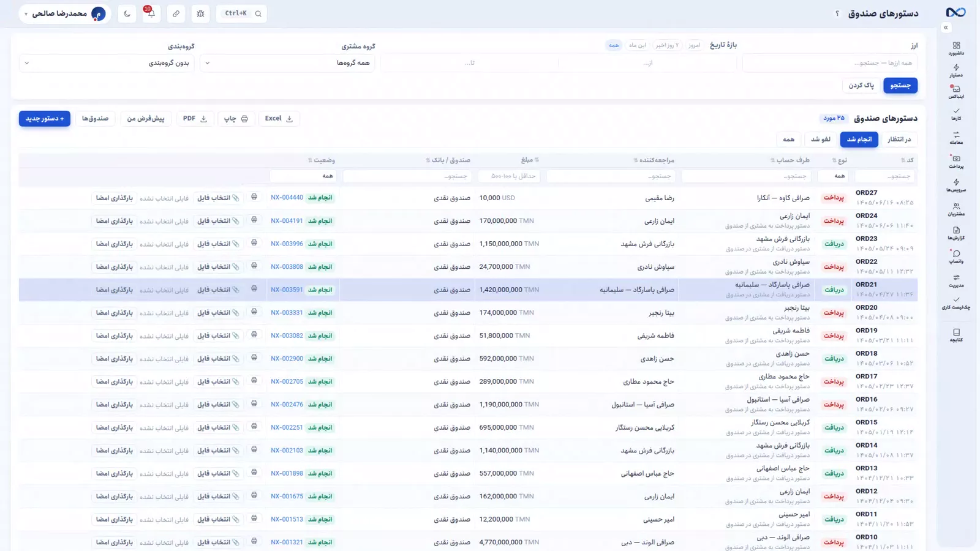Toggle dark mode moon icon
Image resolution: width=980 pixels, height=551 pixels.
click(x=127, y=13)
